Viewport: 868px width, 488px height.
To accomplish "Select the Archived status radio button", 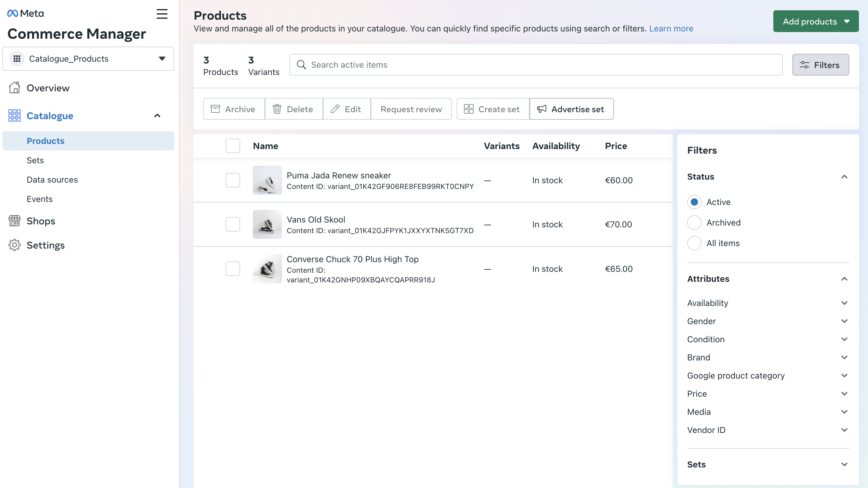I will click(x=694, y=222).
